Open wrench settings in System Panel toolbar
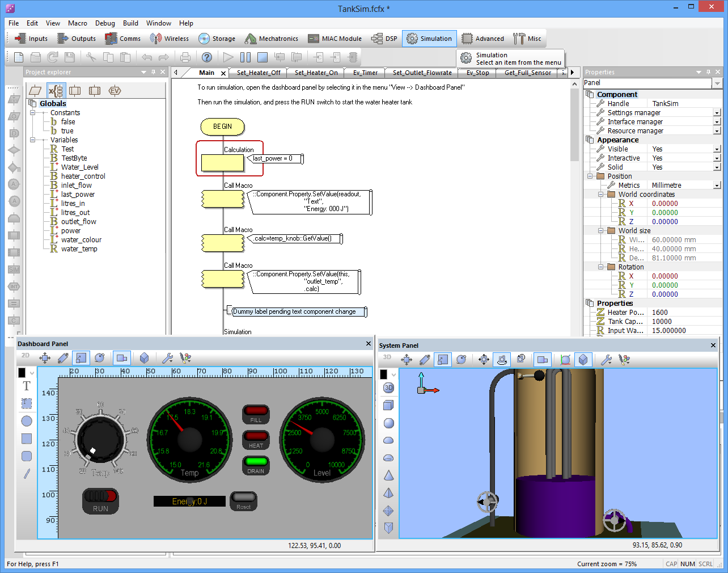This screenshot has height=573, width=728. pos(606,359)
